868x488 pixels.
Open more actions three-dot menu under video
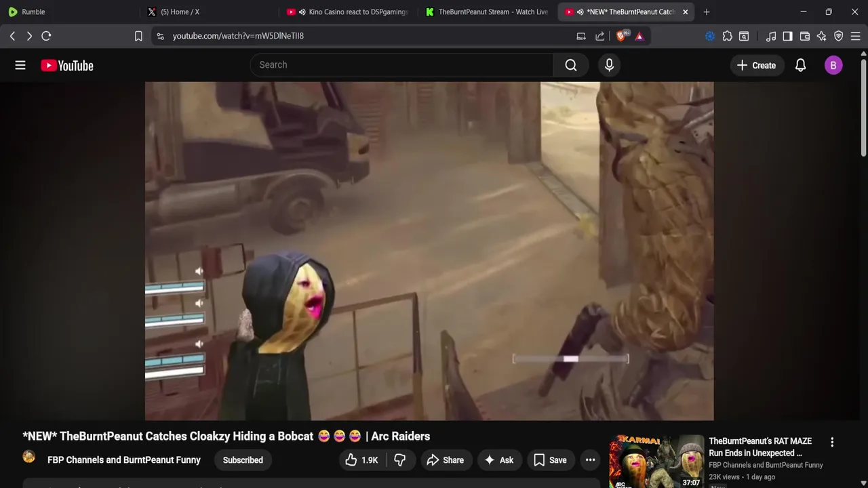590,460
